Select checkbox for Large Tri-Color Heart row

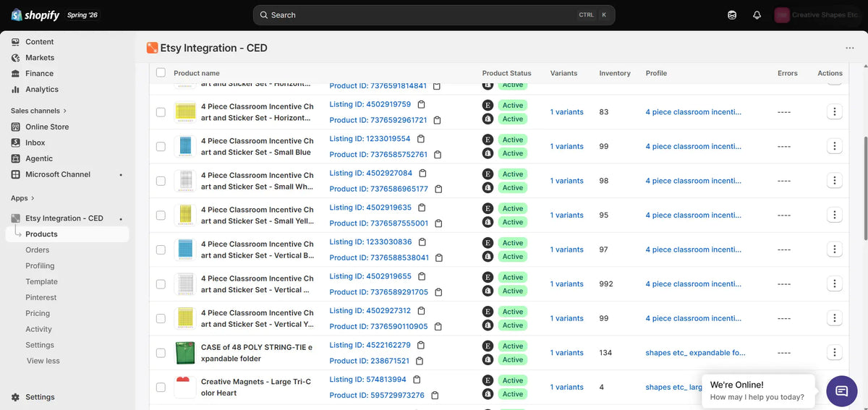[161, 387]
